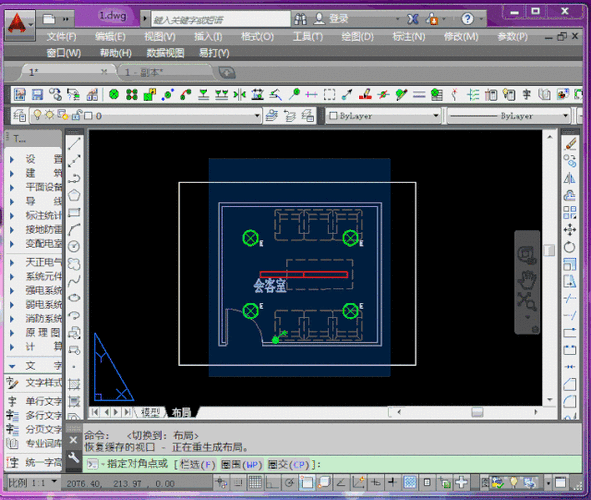Toggle polar tracking in status bar
This screenshot has width=591, height=500.
tap(289, 482)
